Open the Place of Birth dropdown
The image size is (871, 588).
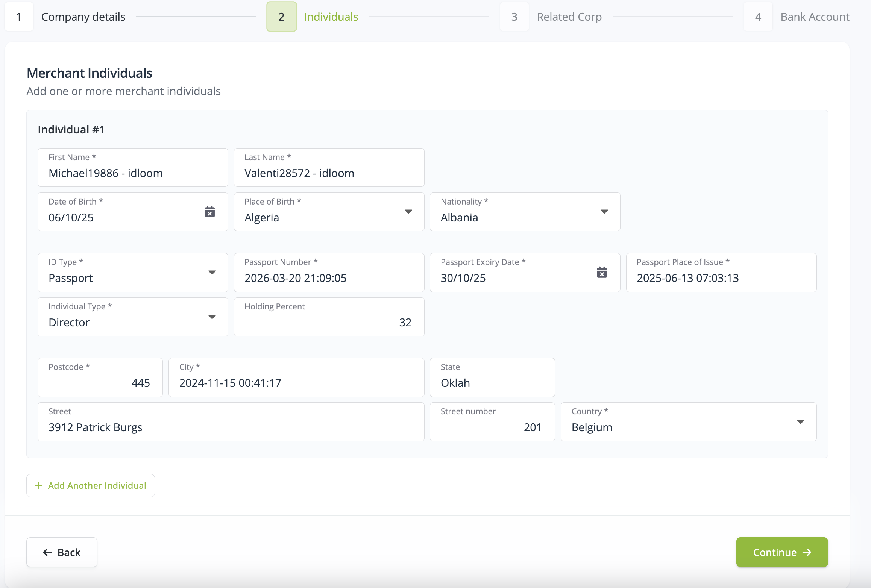coord(409,211)
